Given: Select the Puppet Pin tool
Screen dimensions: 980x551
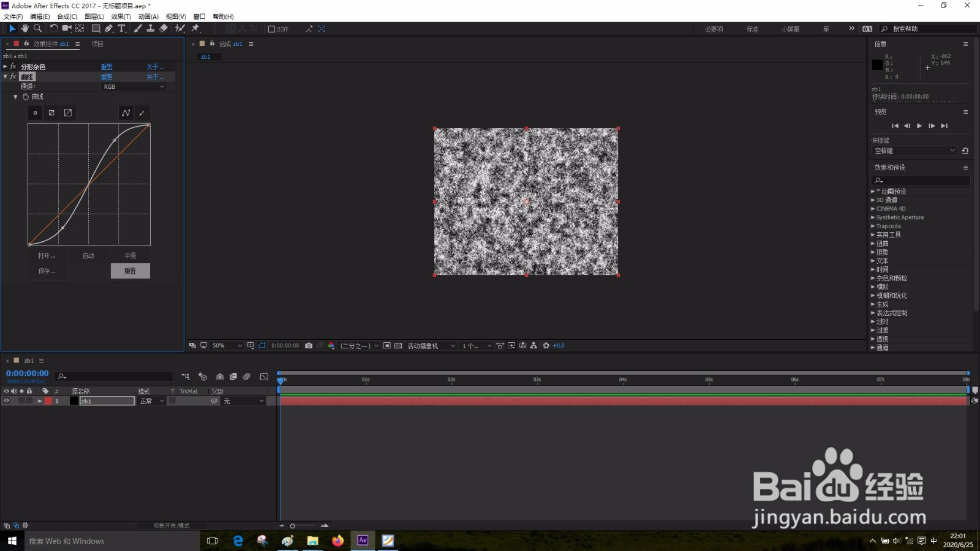Looking at the screenshot, I should (195, 28).
